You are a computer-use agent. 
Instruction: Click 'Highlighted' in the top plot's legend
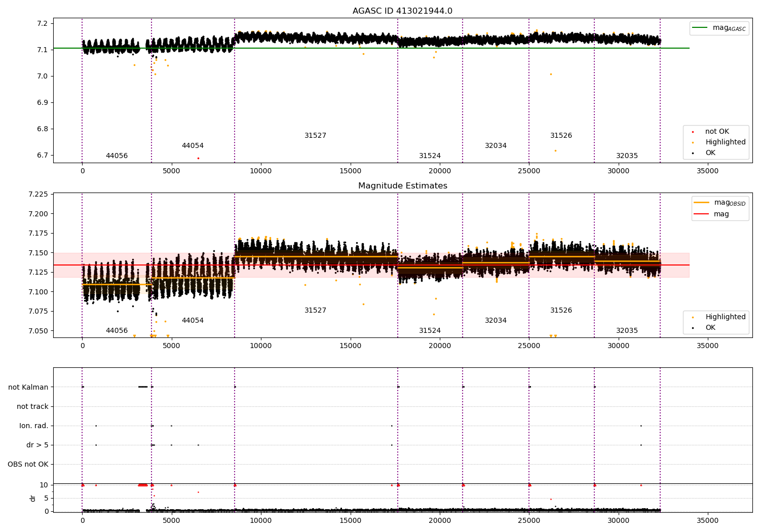pos(726,142)
